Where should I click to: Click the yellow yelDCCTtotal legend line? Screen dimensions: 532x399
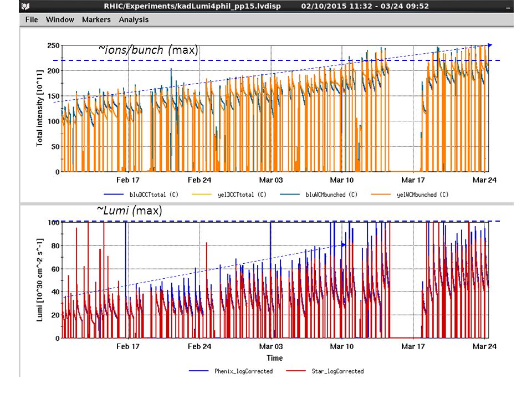click(x=202, y=195)
